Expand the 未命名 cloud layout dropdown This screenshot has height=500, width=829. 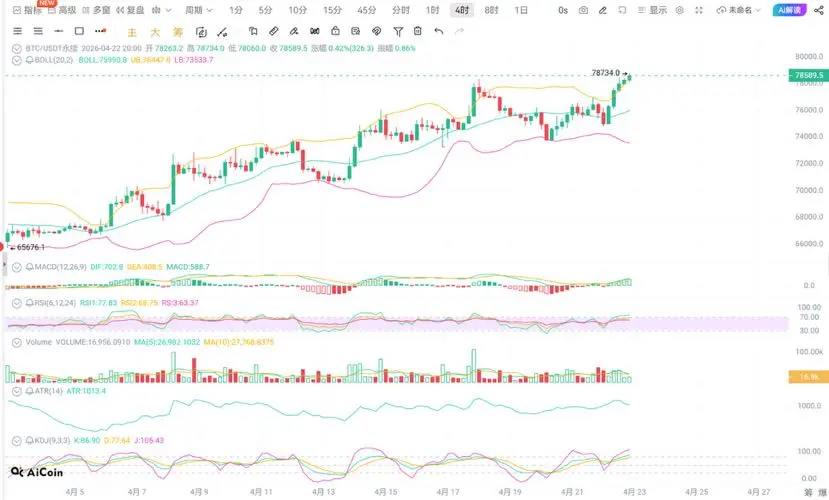coord(738,10)
